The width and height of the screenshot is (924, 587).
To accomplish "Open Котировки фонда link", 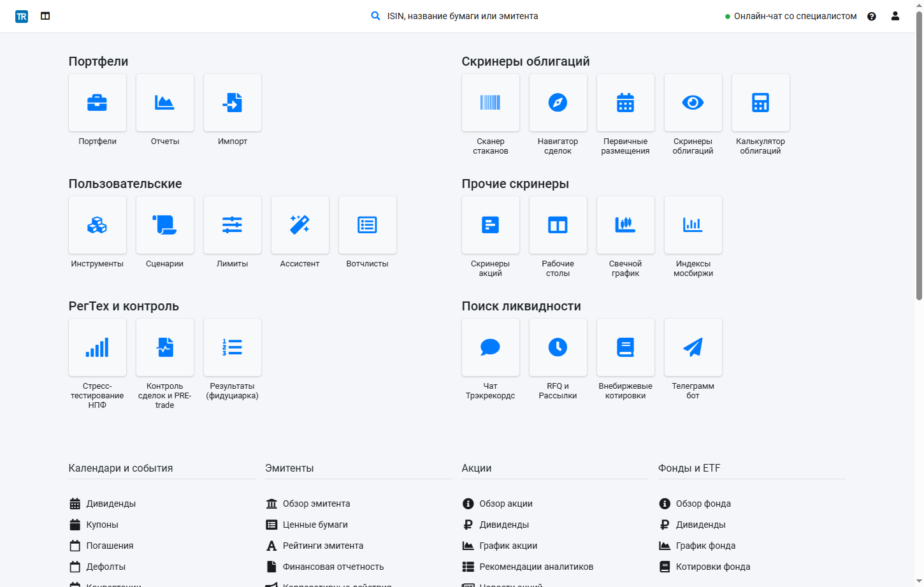I will click(712, 567).
